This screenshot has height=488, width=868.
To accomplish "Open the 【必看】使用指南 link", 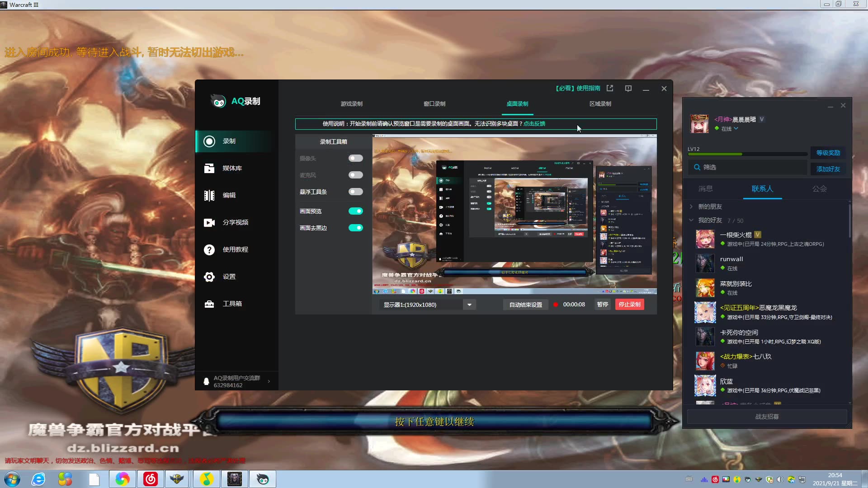I will 578,88.
